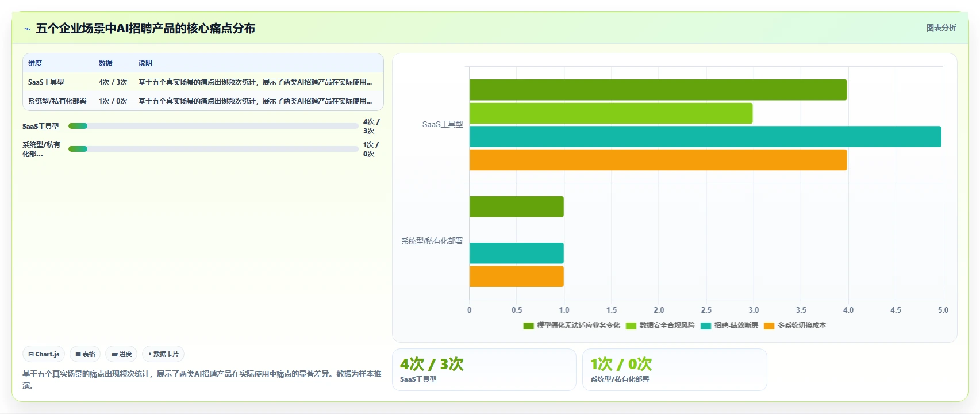Select the 进度 tag chip

(x=121, y=354)
